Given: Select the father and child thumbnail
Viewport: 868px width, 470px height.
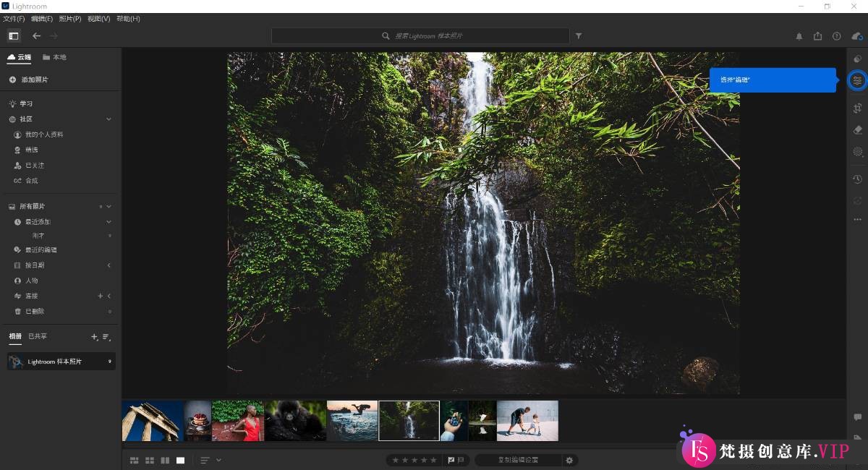Looking at the screenshot, I should click(x=527, y=421).
